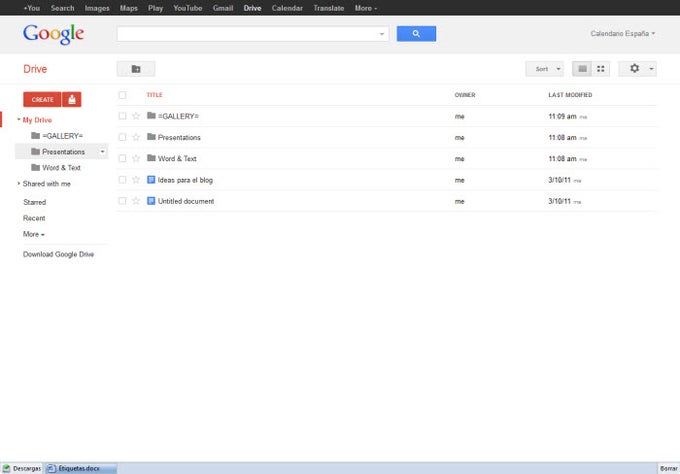
Task: Select =GALLERY= in the sidebar tree
Action: 62,136
